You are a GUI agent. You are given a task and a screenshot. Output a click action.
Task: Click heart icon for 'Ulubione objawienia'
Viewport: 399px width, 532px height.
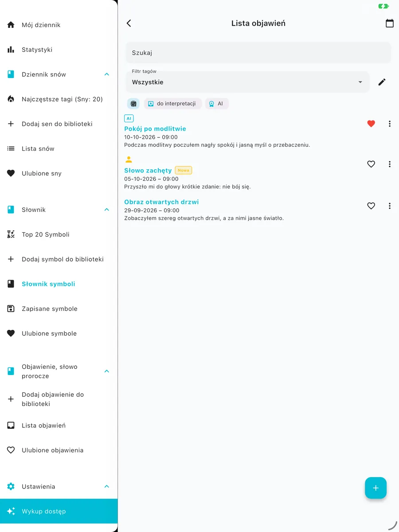coord(11,450)
